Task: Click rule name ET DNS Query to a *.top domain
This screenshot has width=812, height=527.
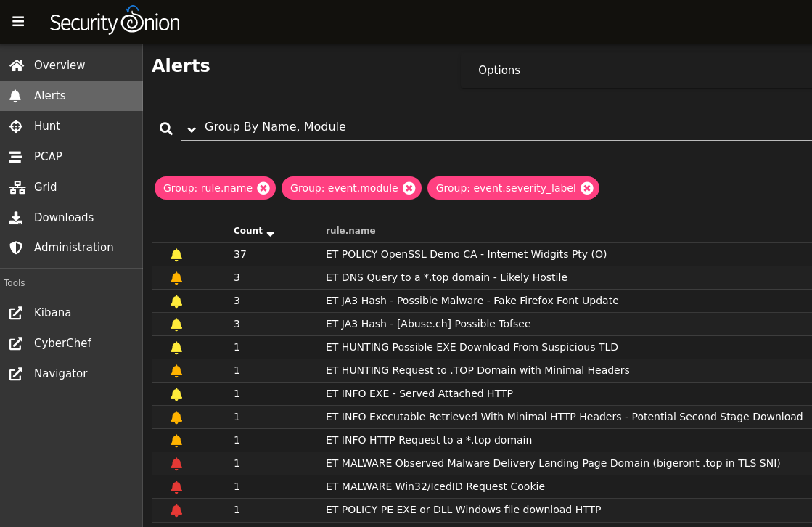Action: (x=446, y=278)
